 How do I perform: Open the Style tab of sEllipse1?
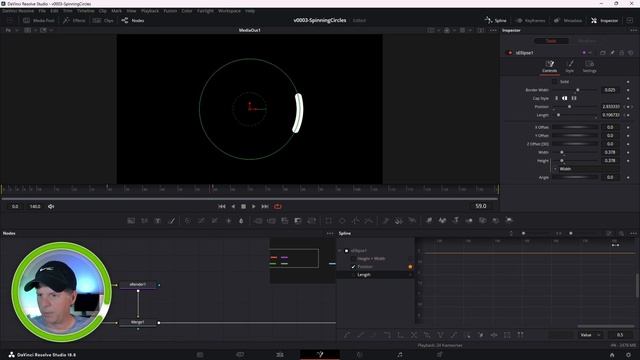pyautogui.click(x=570, y=66)
